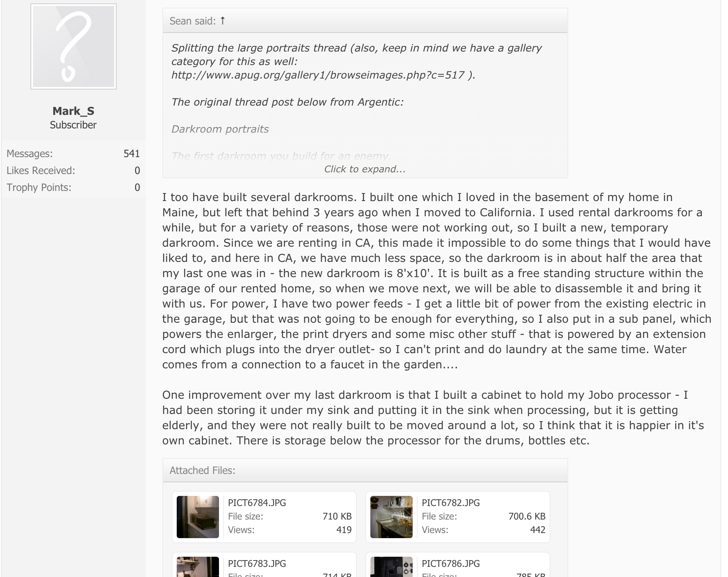This screenshot has height=577, width=728.
Task: Click PICT6782.JPG file name link
Action: pos(451,503)
